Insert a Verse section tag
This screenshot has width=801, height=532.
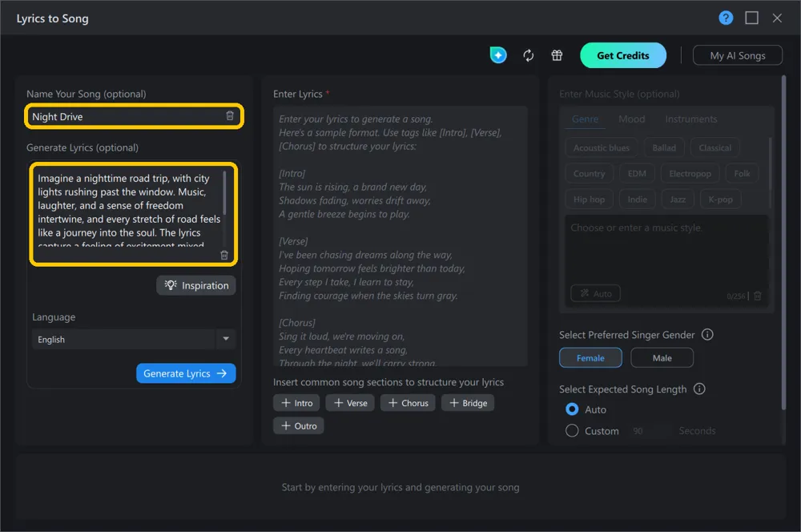pos(350,403)
